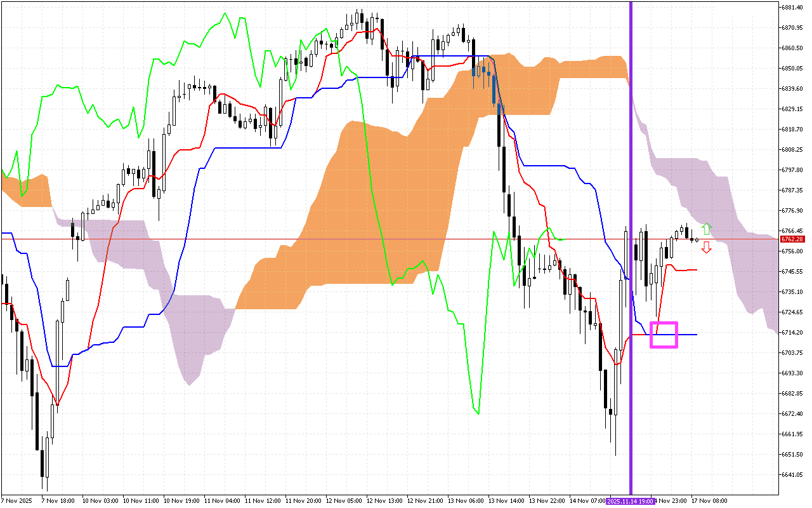Select the magenta square highlight box

pos(662,334)
